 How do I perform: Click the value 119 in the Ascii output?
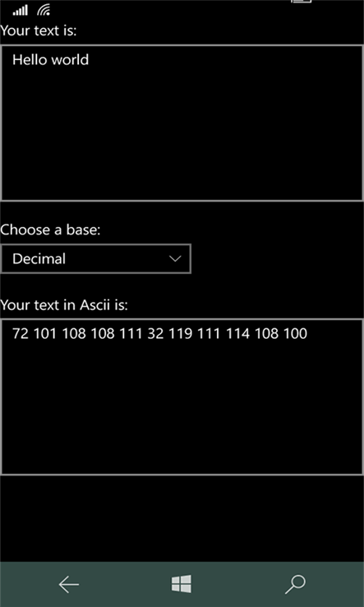(x=180, y=333)
